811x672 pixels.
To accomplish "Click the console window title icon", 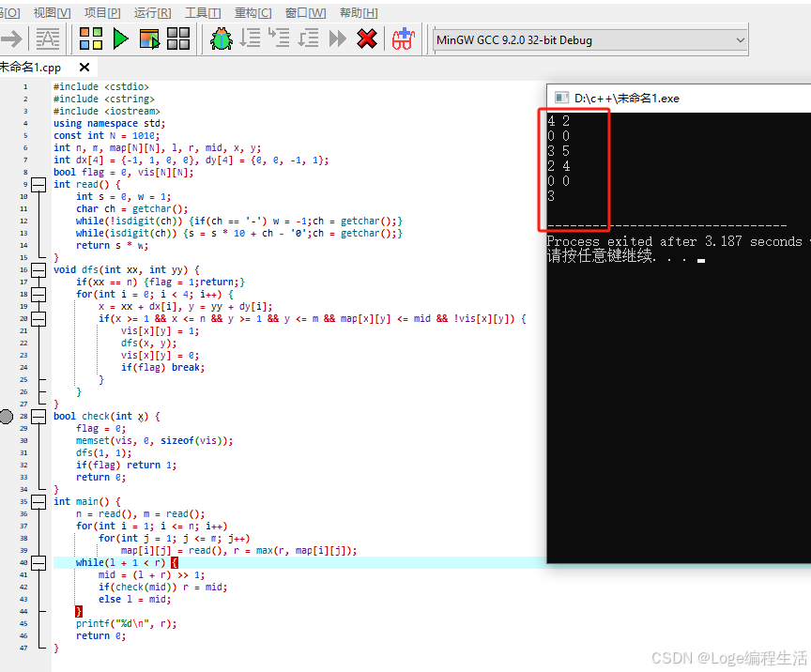I will point(561,98).
